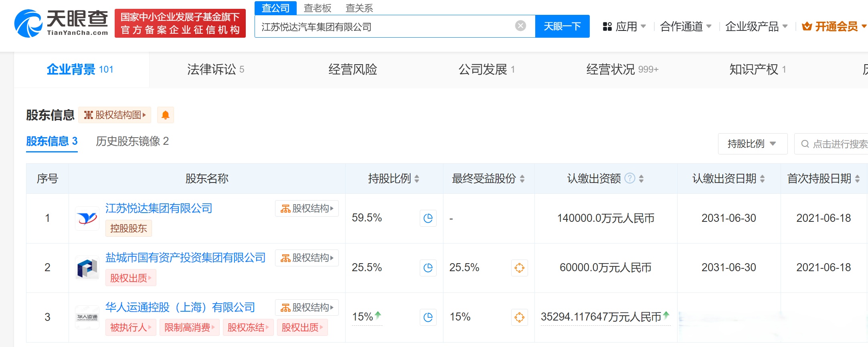The width and height of the screenshot is (868, 347).
Task: Open pie chart icon for 59.5% holding
Action: [428, 218]
